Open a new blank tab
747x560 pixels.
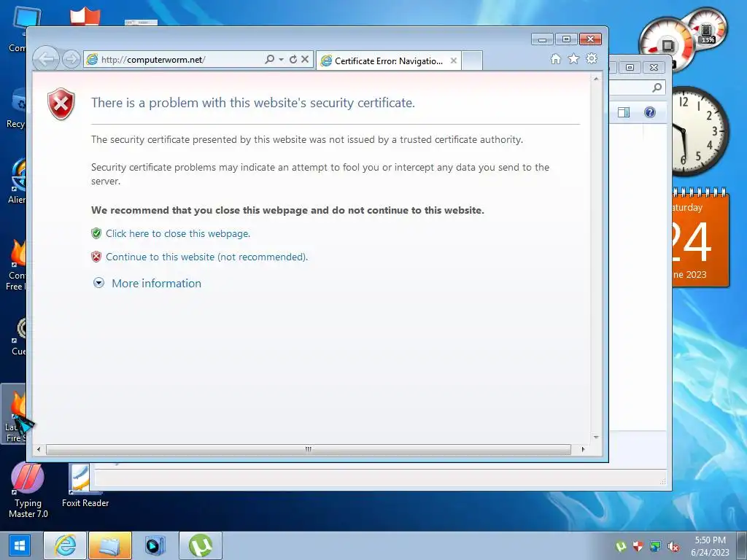pyautogui.click(x=472, y=61)
